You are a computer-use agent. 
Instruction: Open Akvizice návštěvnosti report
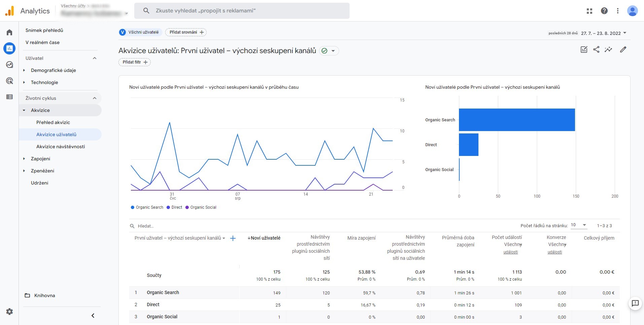coord(61,147)
